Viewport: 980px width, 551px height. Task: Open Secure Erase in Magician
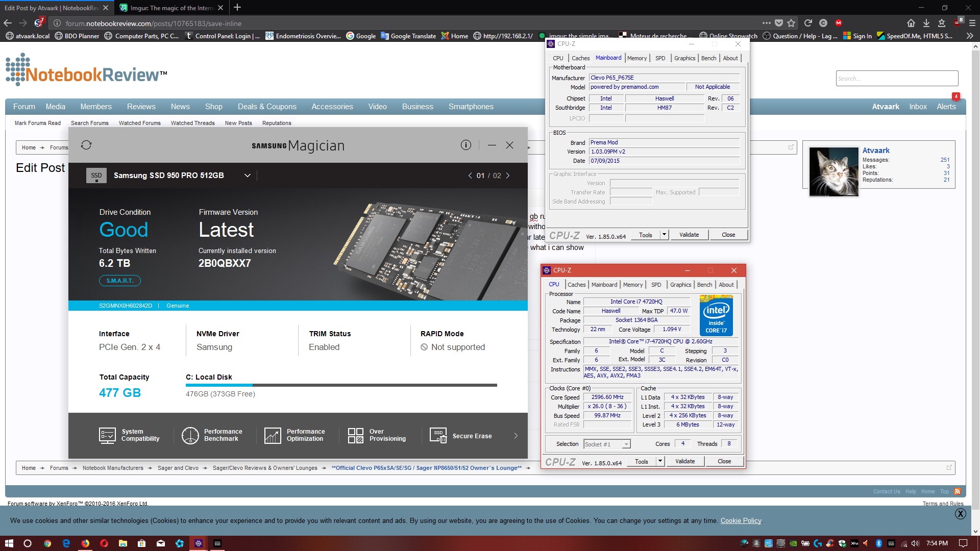461,436
